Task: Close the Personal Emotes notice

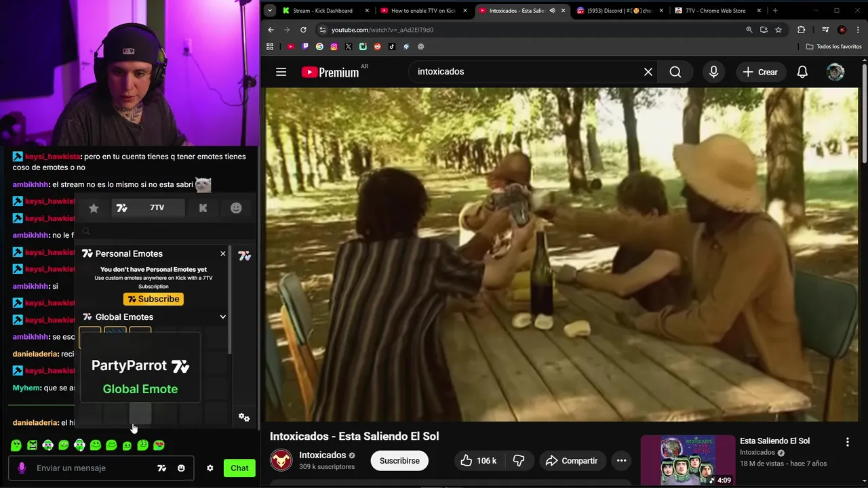Action: (x=222, y=253)
